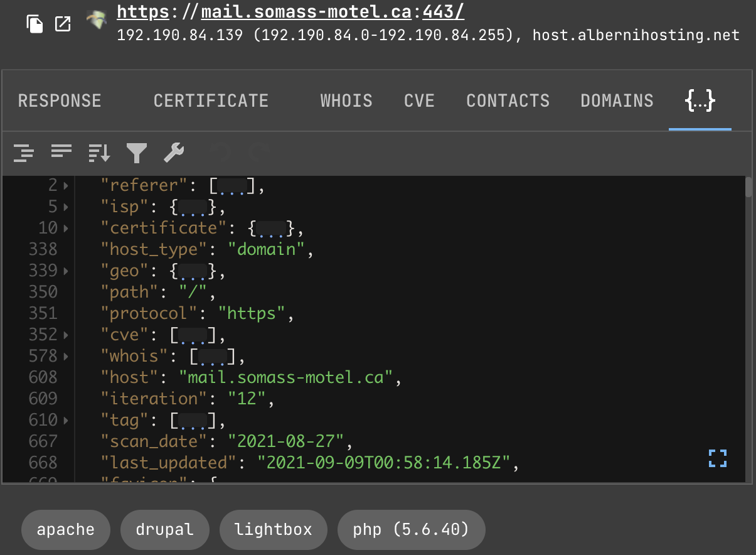Switch to the CERTIFICATE tab

[x=211, y=100]
